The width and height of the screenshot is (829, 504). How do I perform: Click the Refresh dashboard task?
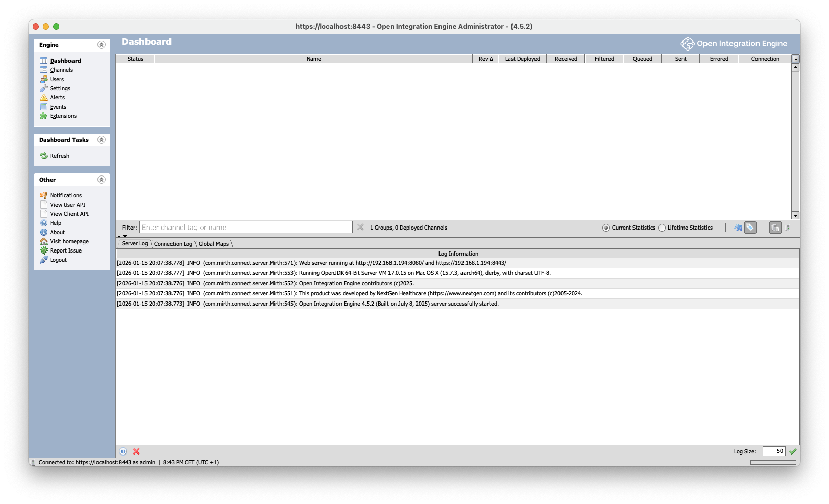click(x=59, y=156)
